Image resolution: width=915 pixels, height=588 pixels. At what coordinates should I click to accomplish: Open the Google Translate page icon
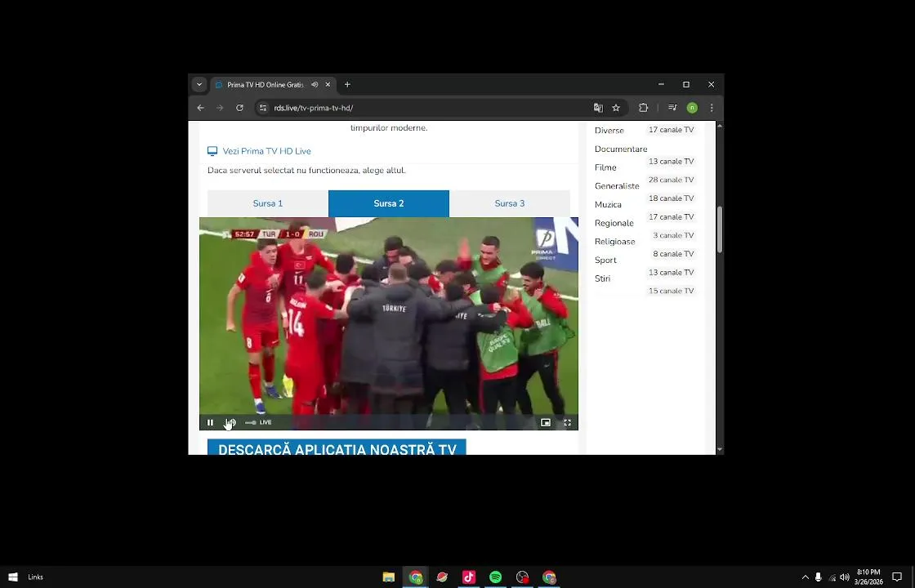coord(598,108)
